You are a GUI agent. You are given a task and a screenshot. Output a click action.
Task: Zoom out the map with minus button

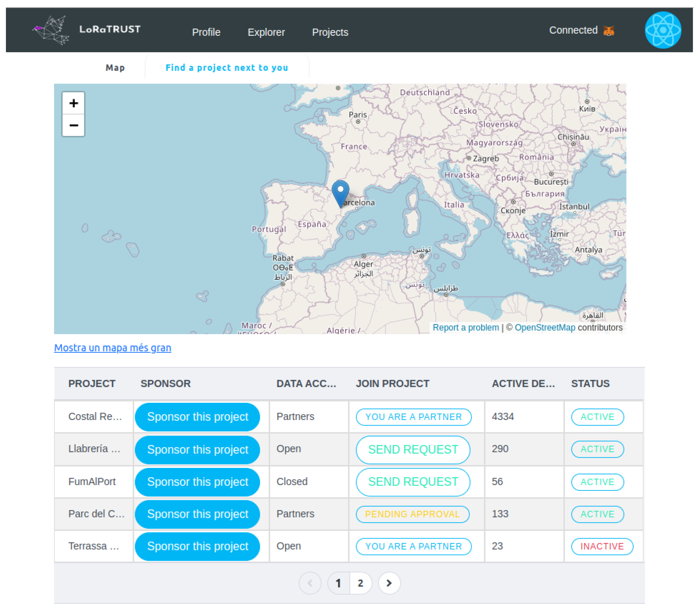[x=73, y=125]
